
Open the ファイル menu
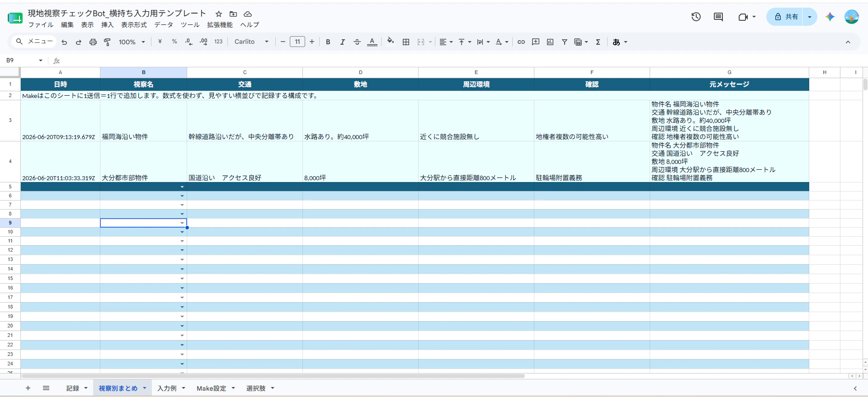pos(41,25)
